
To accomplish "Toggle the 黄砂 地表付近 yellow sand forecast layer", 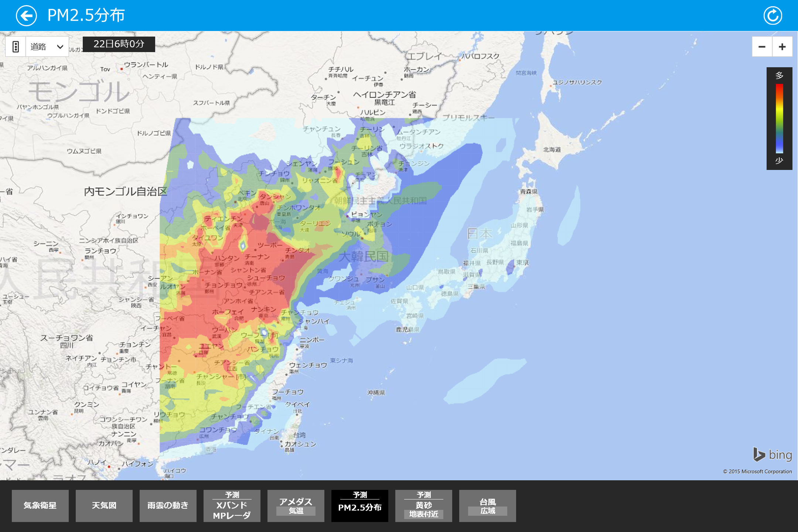I will coord(423,505).
